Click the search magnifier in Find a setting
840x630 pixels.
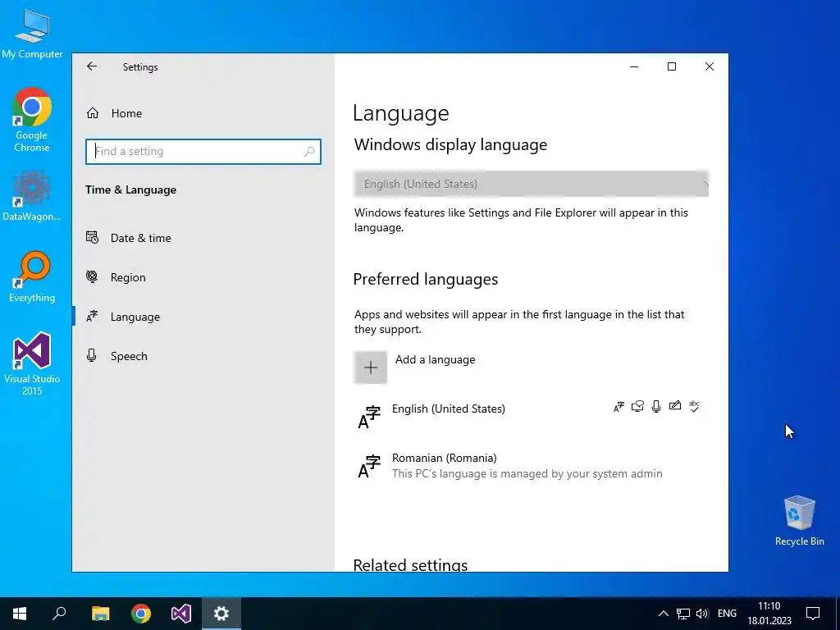tap(309, 152)
